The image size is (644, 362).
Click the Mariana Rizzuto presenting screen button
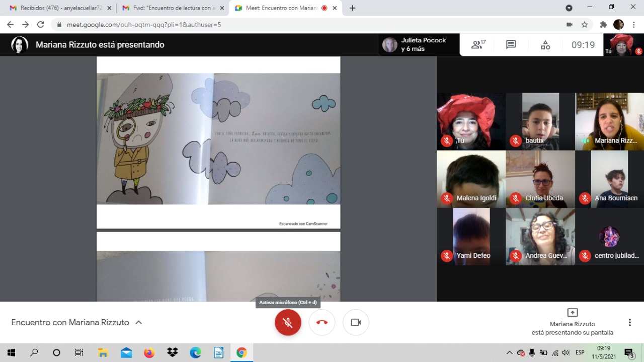[x=572, y=322]
